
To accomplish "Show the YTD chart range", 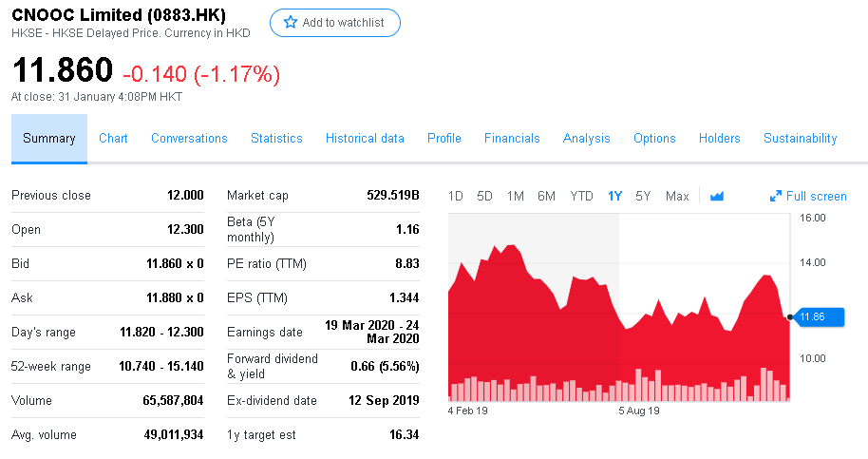I will coord(581,197).
